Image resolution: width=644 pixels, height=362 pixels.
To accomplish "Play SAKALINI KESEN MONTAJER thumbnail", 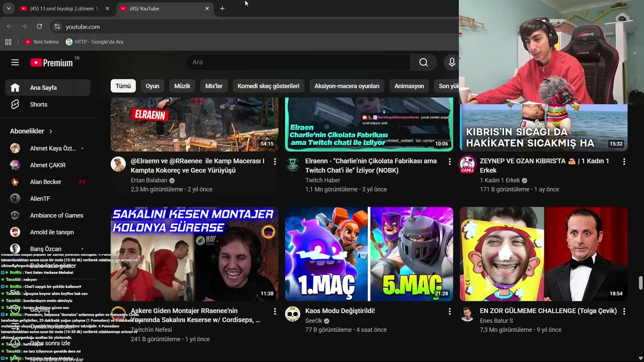I will (x=194, y=254).
